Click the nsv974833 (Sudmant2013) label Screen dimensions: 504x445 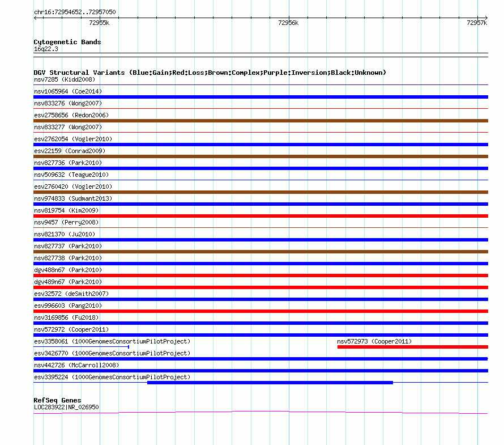[73, 198]
